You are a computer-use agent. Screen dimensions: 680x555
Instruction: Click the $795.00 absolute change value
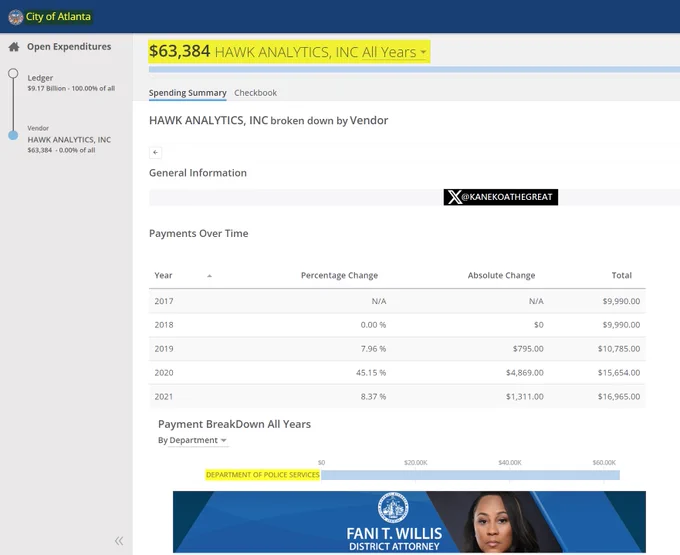pos(528,349)
